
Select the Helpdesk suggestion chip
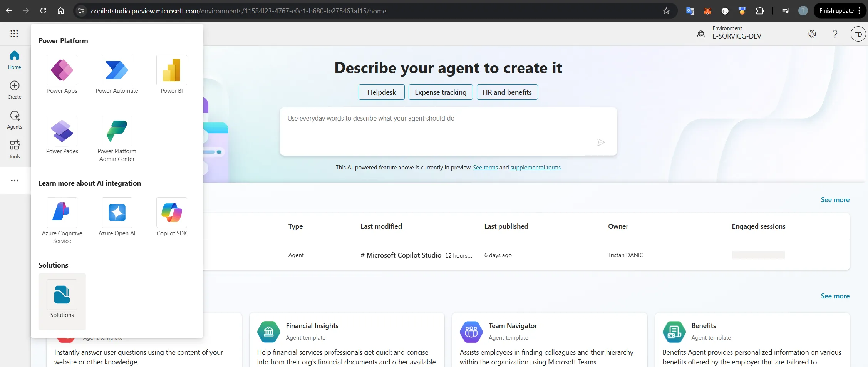382,92
